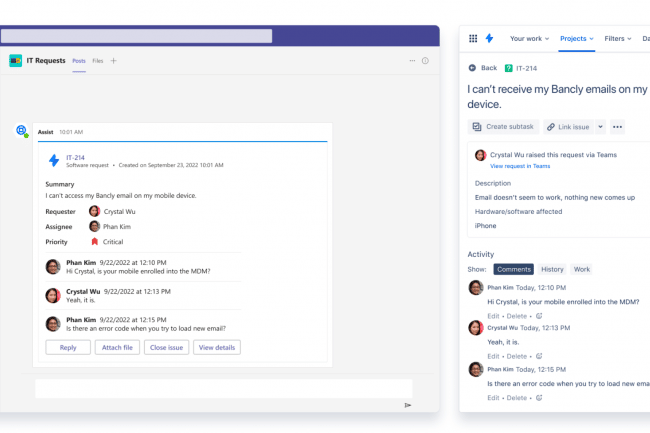
Task: Open the channel info icon in Teams
Action: (425, 60)
